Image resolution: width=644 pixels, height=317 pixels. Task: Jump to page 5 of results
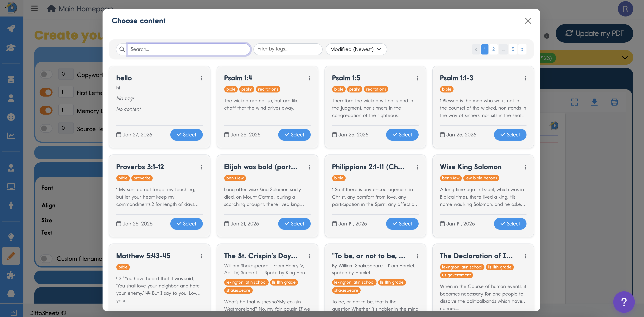coord(513,49)
